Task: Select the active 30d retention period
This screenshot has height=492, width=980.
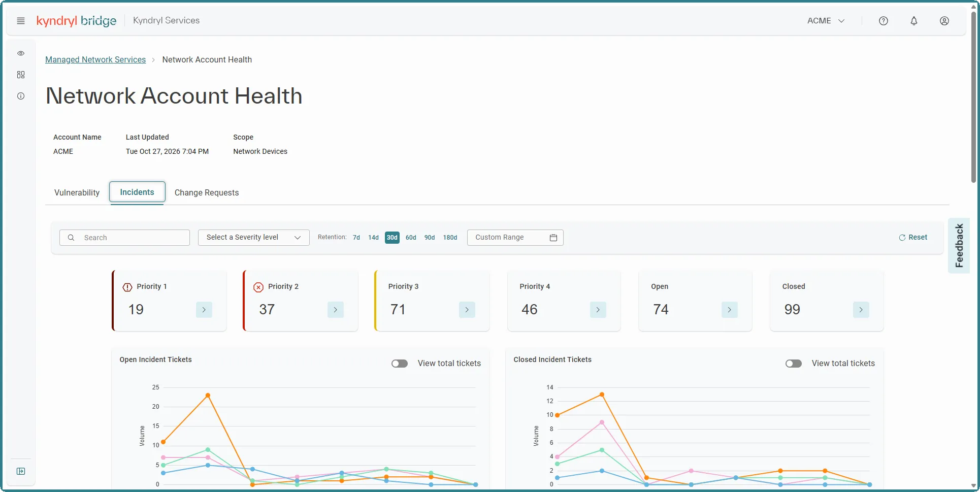Action: (392, 238)
